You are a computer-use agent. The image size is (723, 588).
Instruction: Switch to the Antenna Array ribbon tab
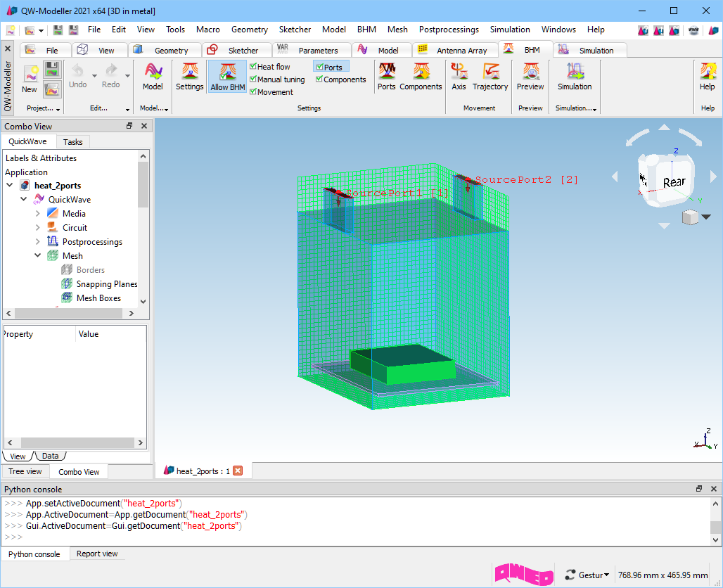(455, 50)
